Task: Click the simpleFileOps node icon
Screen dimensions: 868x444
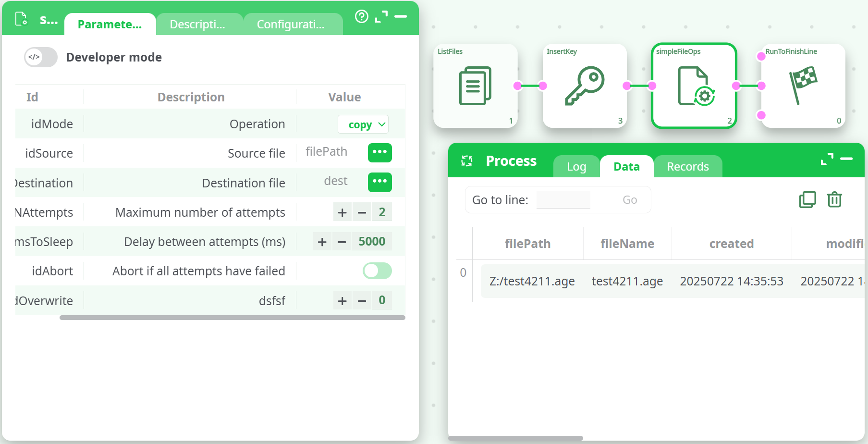Action: (694, 86)
